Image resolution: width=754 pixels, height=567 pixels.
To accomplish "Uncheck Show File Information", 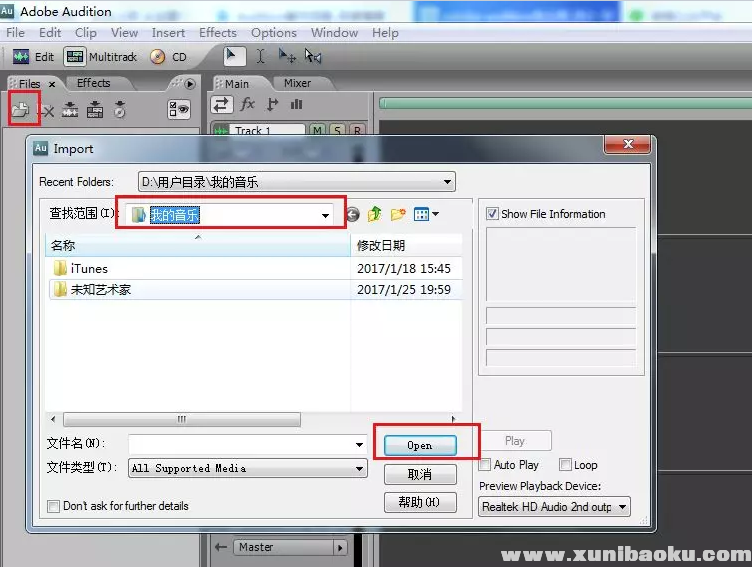I will point(492,214).
